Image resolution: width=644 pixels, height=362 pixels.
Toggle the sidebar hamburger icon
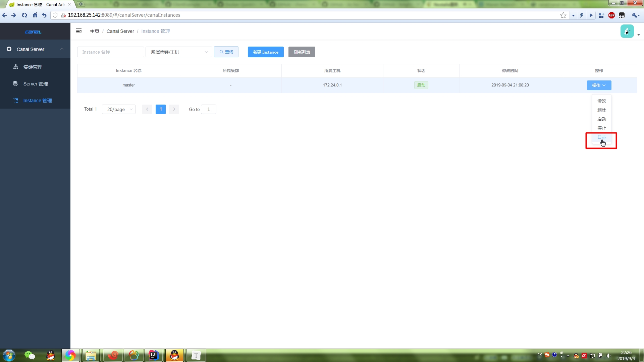79,31
